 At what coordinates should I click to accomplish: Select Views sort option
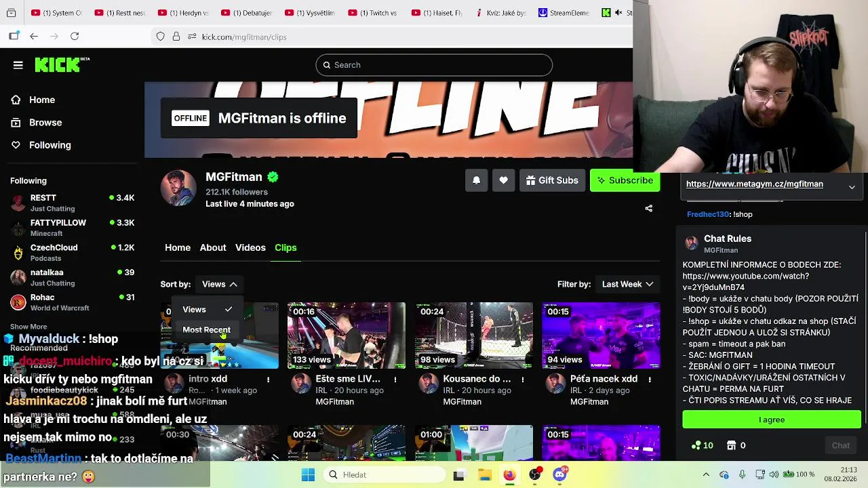[207, 309]
